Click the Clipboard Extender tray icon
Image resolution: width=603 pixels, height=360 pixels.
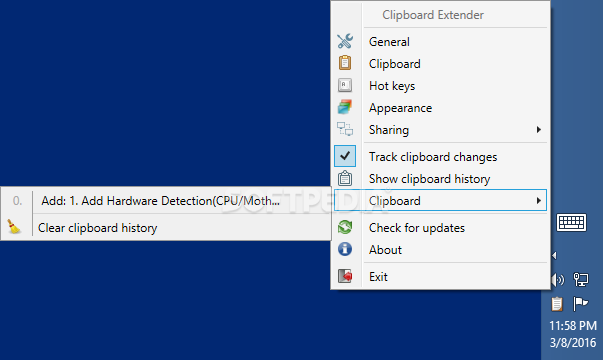[557, 304]
